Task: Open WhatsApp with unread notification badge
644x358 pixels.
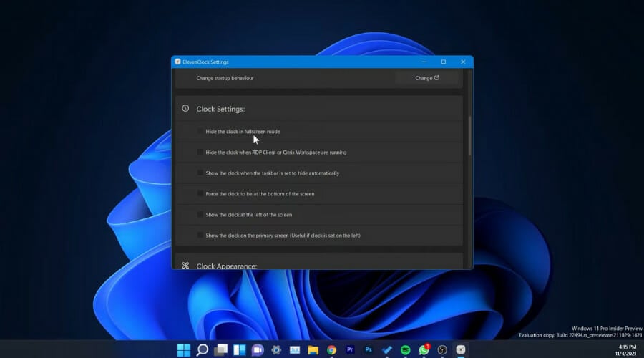Action: (x=424, y=350)
